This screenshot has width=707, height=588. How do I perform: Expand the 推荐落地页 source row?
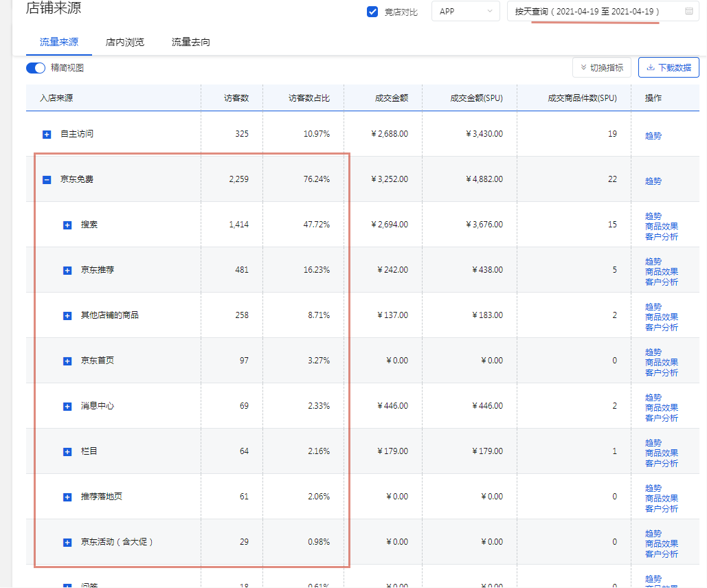click(x=67, y=497)
